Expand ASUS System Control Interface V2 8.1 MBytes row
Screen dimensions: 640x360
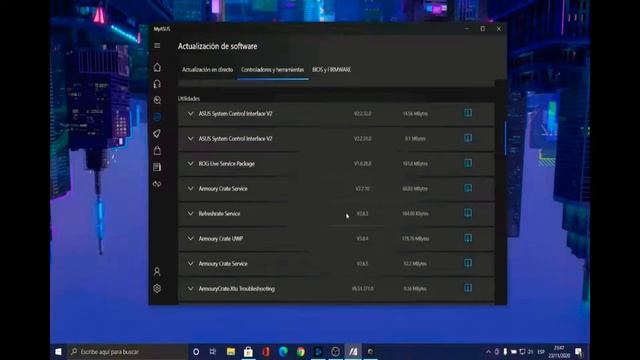click(190, 138)
